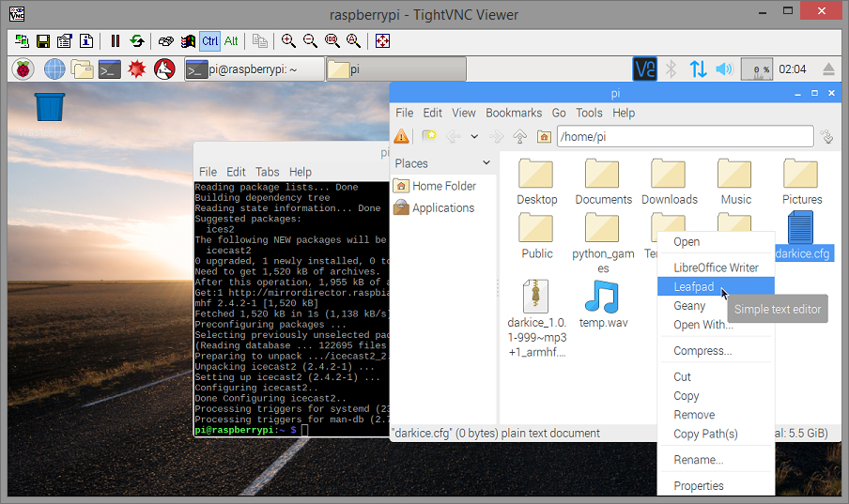Image resolution: width=849 pixels, height=504 pixels.
Task: Open Tools menu in file manager
Action: pos(589,114)
